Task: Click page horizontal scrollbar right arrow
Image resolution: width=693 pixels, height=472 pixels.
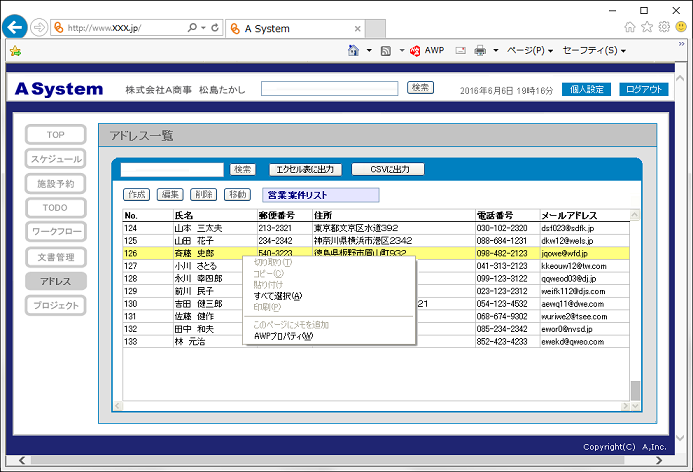Action: pyautogui.click(x=659, y=461)
